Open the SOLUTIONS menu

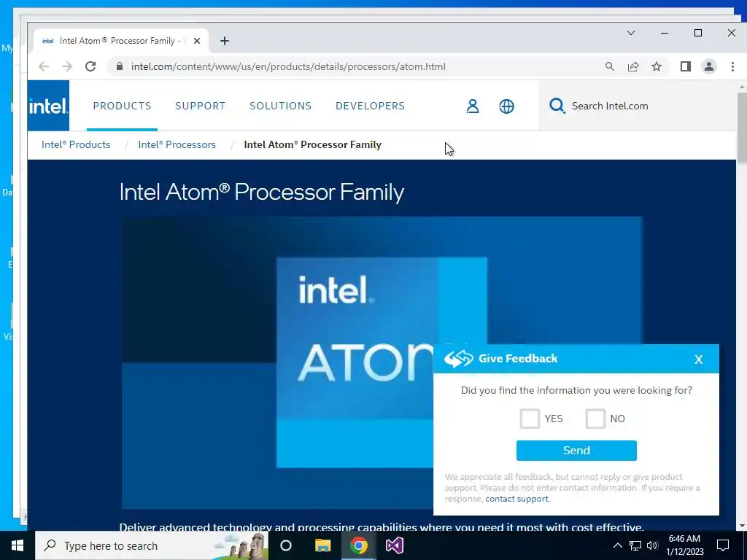[x=281, y=106]
